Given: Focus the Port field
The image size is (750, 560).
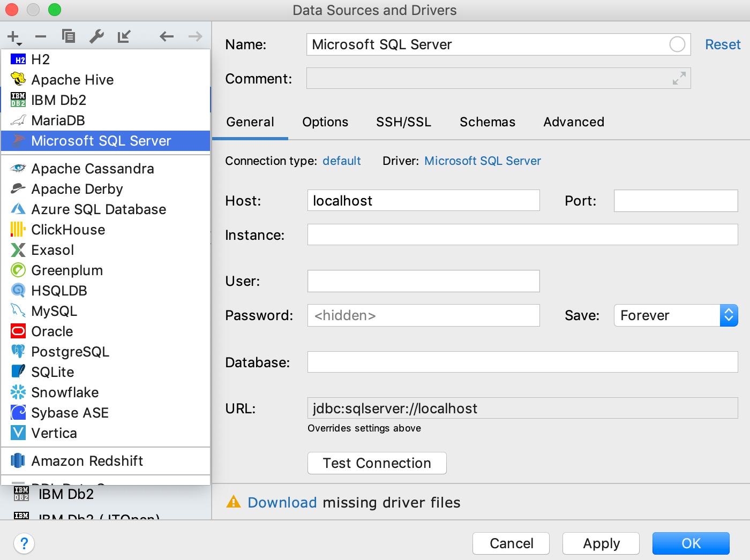Looking at the screenshot, I should coord(676,201).
